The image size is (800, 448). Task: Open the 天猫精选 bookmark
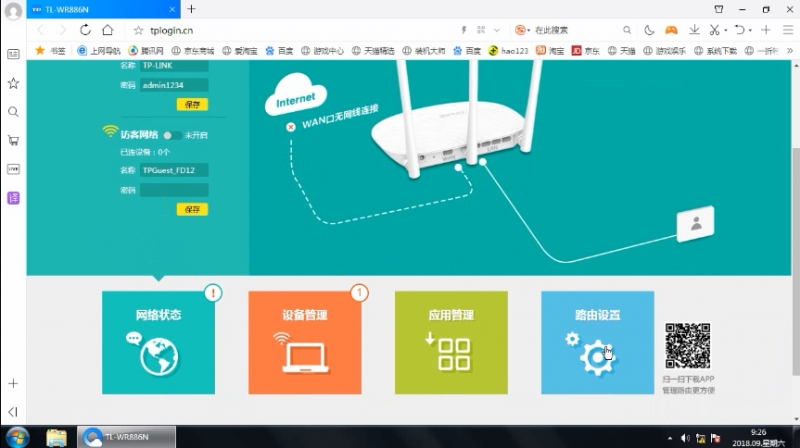(373, 51)
